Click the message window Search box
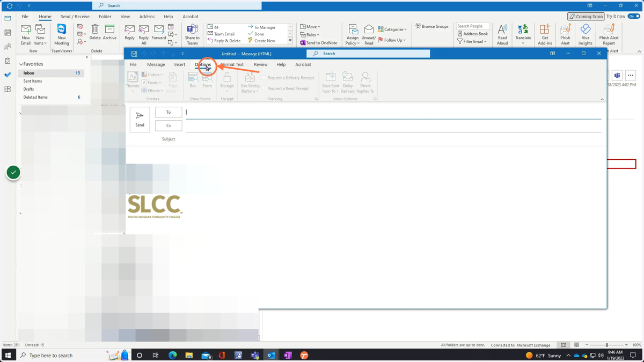The image size is (644, 362). [368, 54]
